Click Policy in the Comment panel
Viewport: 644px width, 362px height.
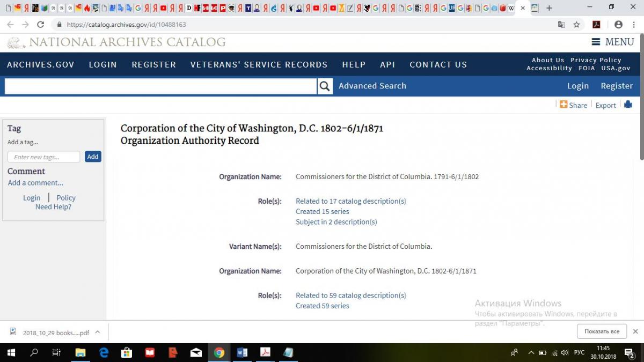pyautogui.click(x=66, y=198)
